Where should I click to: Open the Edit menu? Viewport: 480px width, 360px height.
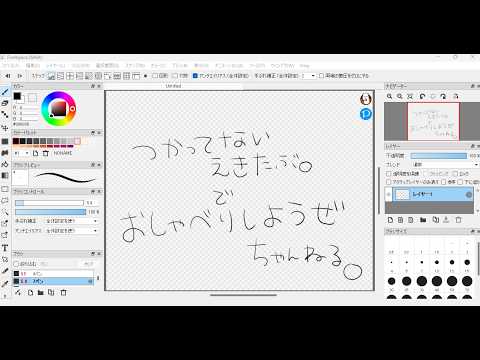pyautogui.click(x=33, y=66)
